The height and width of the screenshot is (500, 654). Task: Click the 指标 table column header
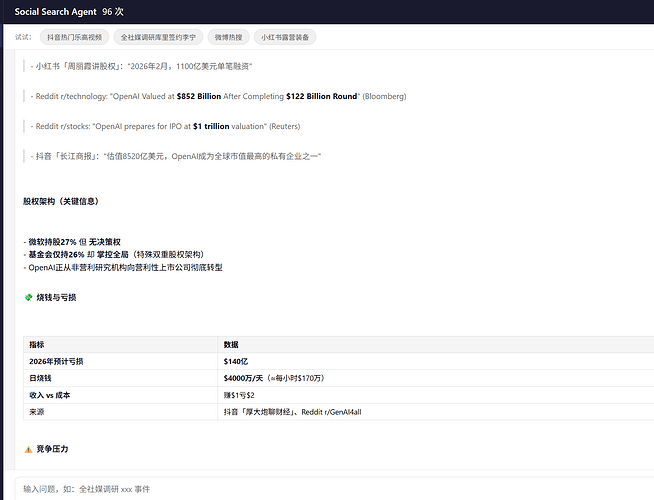[121, 344]
